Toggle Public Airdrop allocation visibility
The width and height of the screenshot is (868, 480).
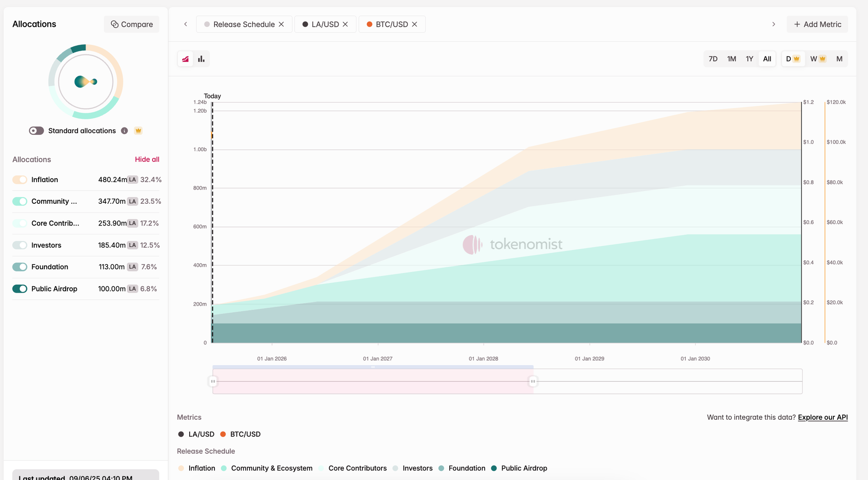click(x=20, y=289)
